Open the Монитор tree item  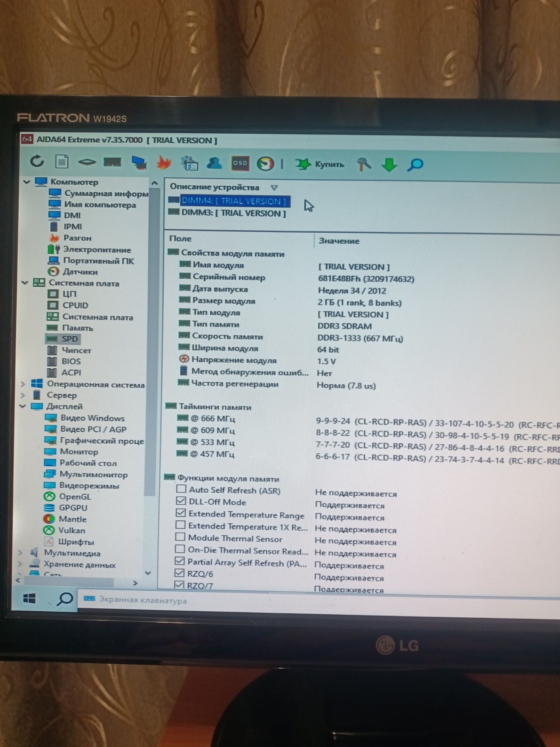pos(71,452)
